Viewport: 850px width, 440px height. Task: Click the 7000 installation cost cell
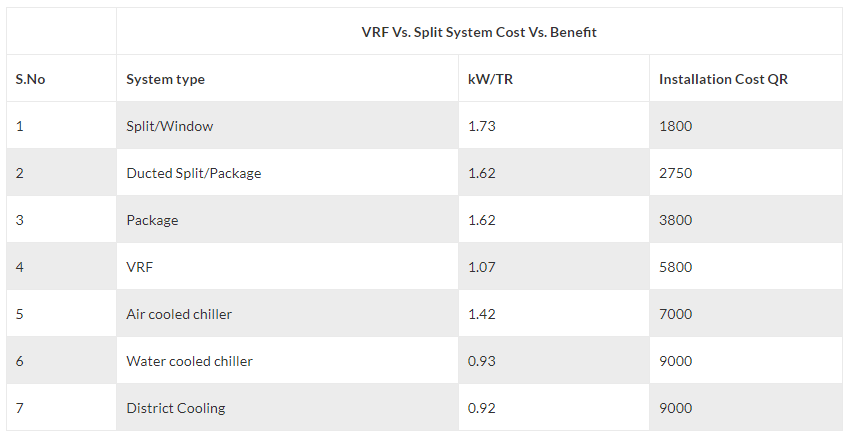(x=675, y=314)
